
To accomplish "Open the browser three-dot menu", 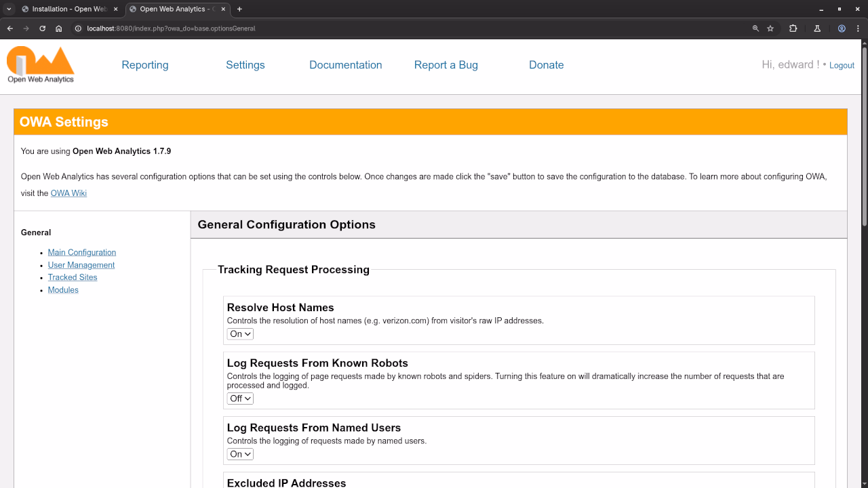I will tap(858, 28).
